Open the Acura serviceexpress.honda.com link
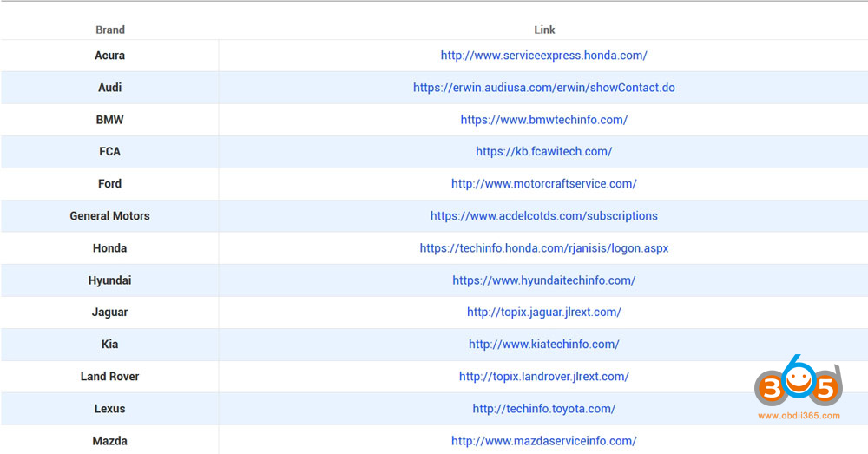This screenshot has width=868, height=454. (x=543, y=56)
